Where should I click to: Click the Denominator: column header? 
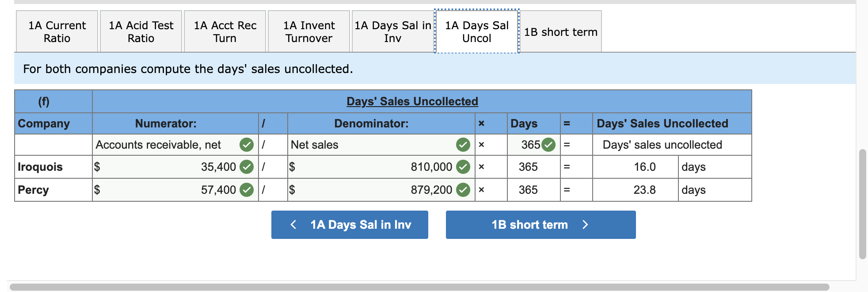(371, 123)
